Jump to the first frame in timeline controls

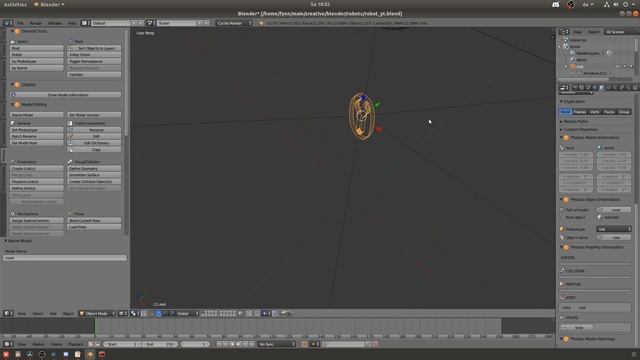coord(219,344)
